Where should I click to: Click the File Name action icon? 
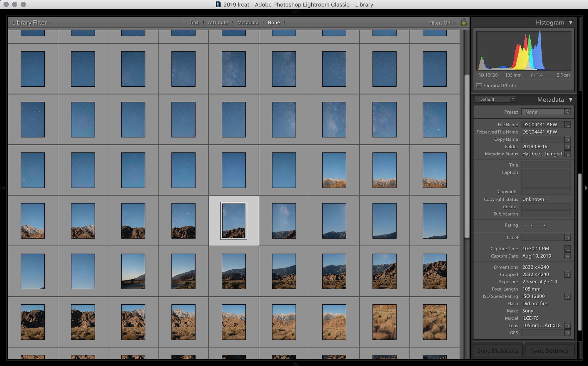tap(568, 125)
